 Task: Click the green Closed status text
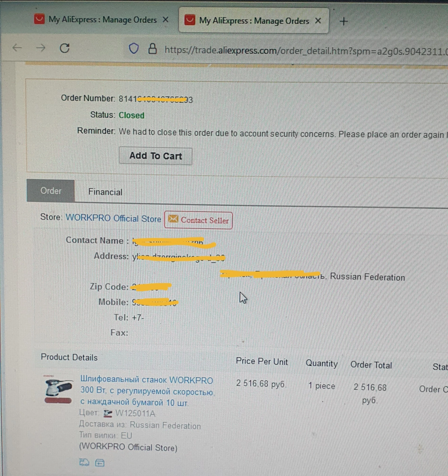tap(132, 115)
